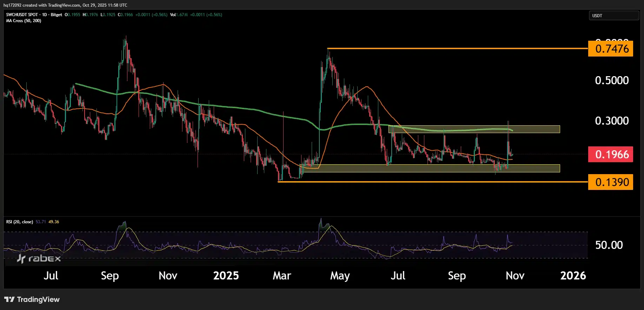Click the rabex watermark logo
This screenshot has width=644, height=310.
39,259
